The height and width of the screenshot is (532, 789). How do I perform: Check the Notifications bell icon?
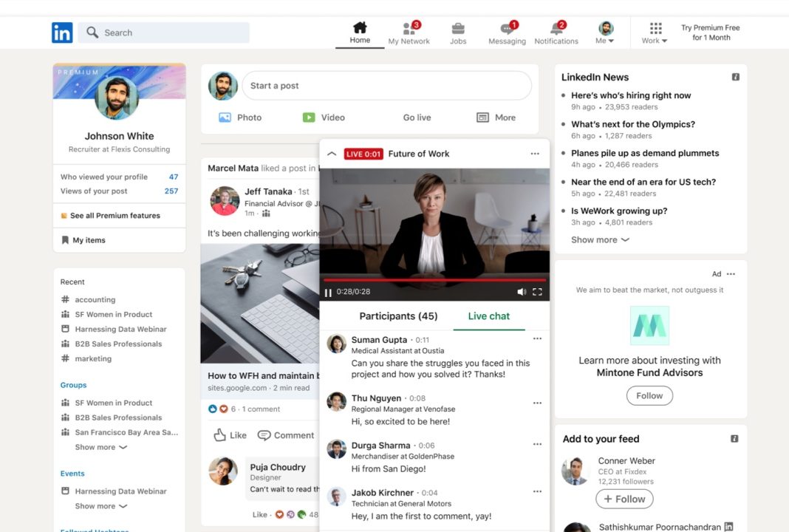tap(556, 28)
